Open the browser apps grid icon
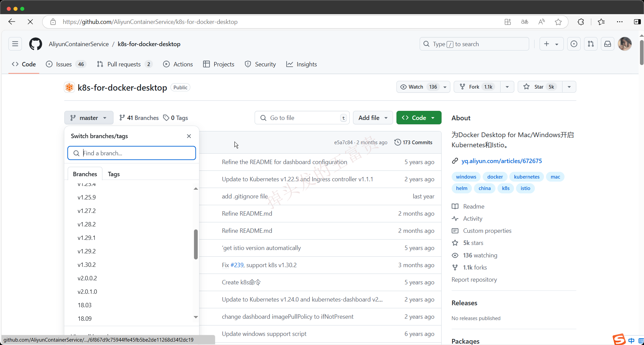This screenshot has width=644, height=345. pyautogui.click(x=508, y=22)
